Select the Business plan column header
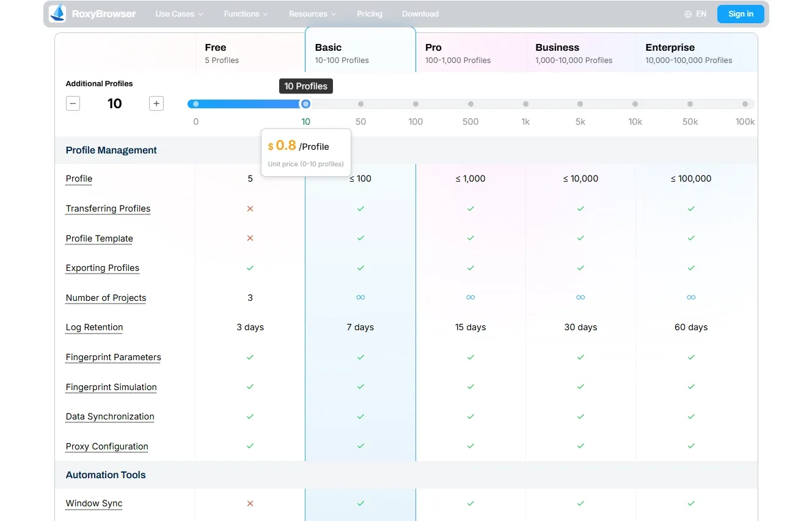The height and width of the screenshot is (521, 812). point(580,53)
